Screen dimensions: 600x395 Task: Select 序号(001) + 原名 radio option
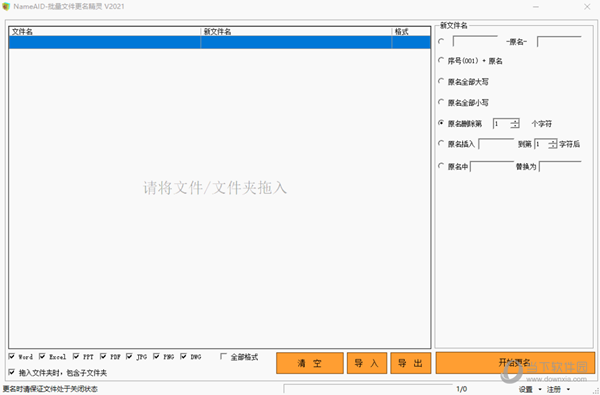[441, 60]
